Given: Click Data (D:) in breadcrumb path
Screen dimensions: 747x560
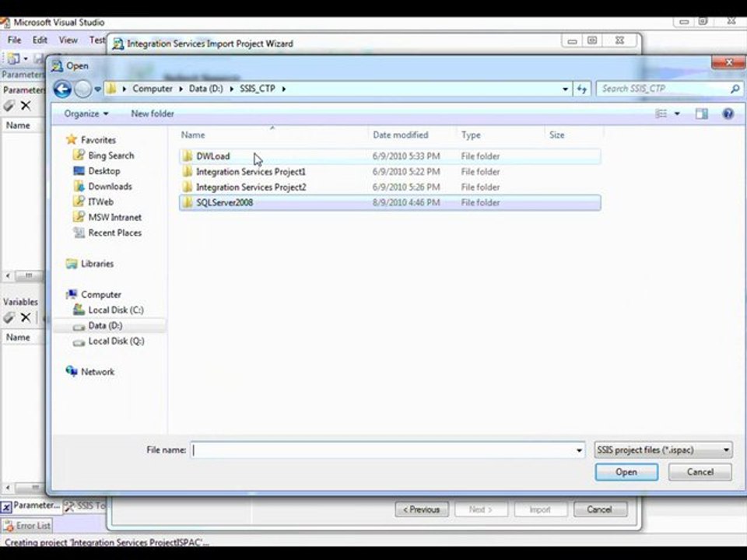Looking at the screenshot, I should [x=205, y=89].
